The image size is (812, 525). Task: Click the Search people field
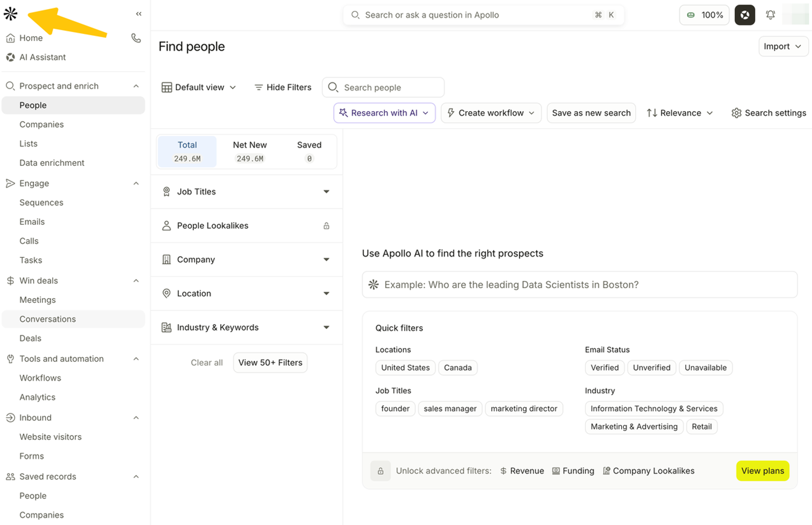383,87
